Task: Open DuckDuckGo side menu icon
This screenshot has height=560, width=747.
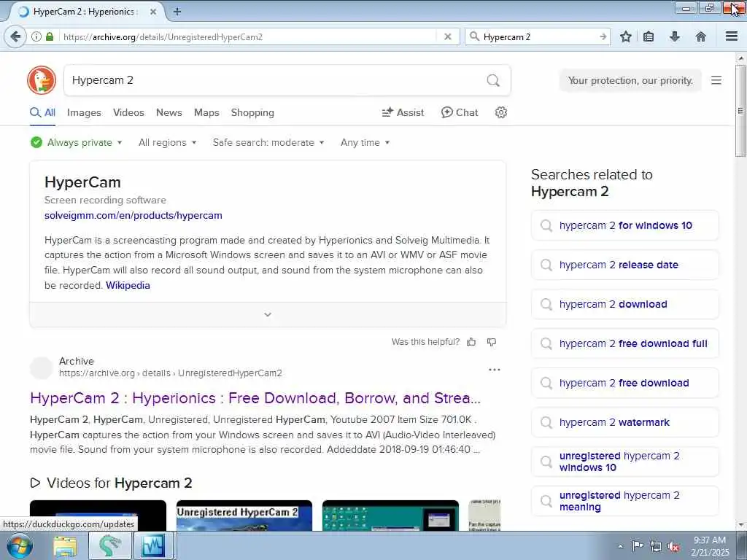Action: point(716,80)
